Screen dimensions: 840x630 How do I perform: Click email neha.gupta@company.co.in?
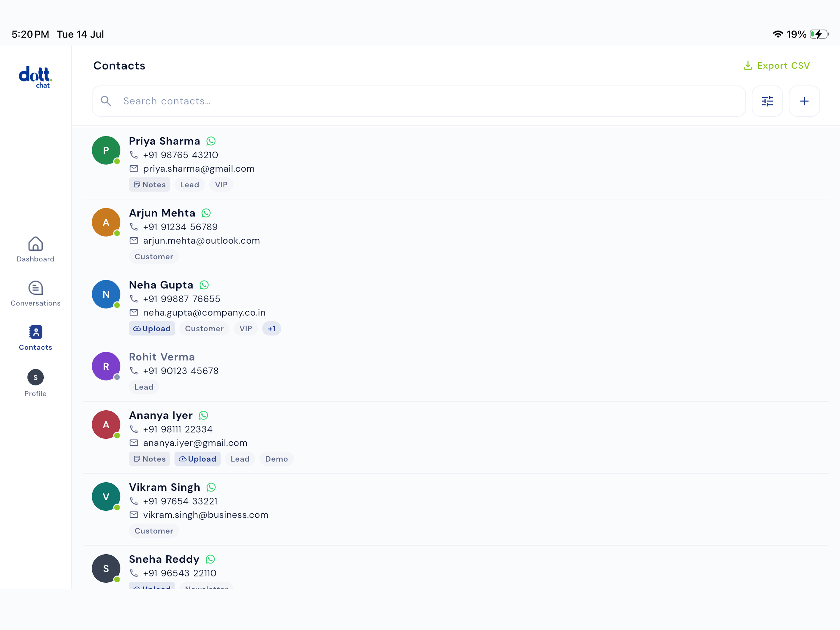point(204,313)
